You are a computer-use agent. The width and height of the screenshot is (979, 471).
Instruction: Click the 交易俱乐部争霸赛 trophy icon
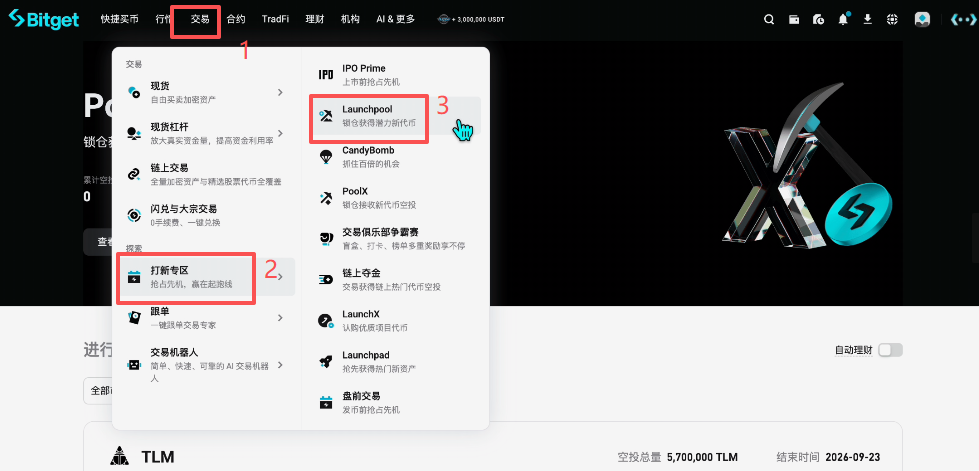point(325,239)
